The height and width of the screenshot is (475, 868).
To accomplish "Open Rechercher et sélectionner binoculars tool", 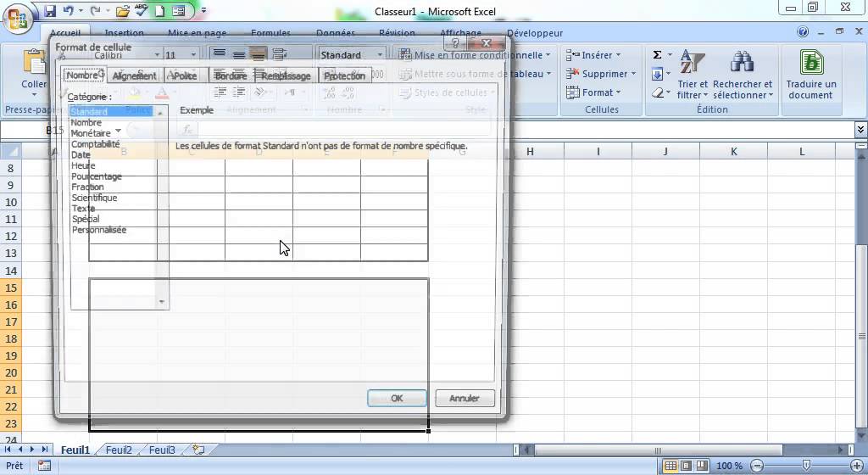I will pyautogui.click(x=743, y=75).
